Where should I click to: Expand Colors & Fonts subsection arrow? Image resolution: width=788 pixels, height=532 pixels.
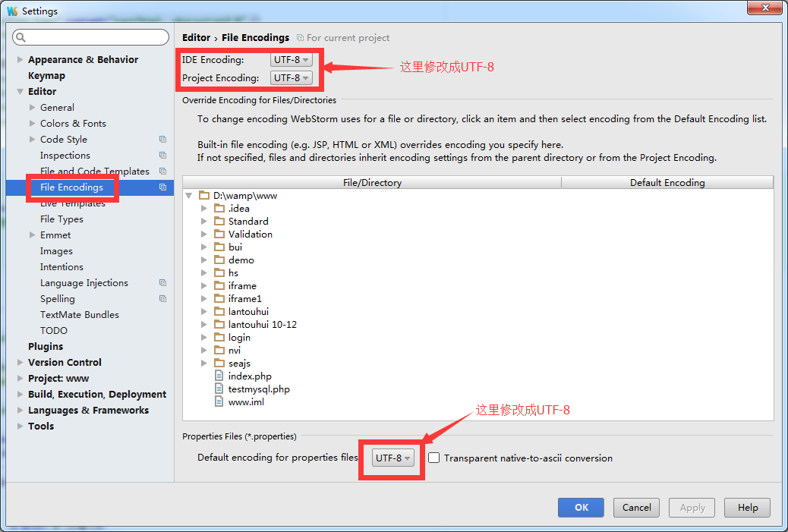[32, 123]
